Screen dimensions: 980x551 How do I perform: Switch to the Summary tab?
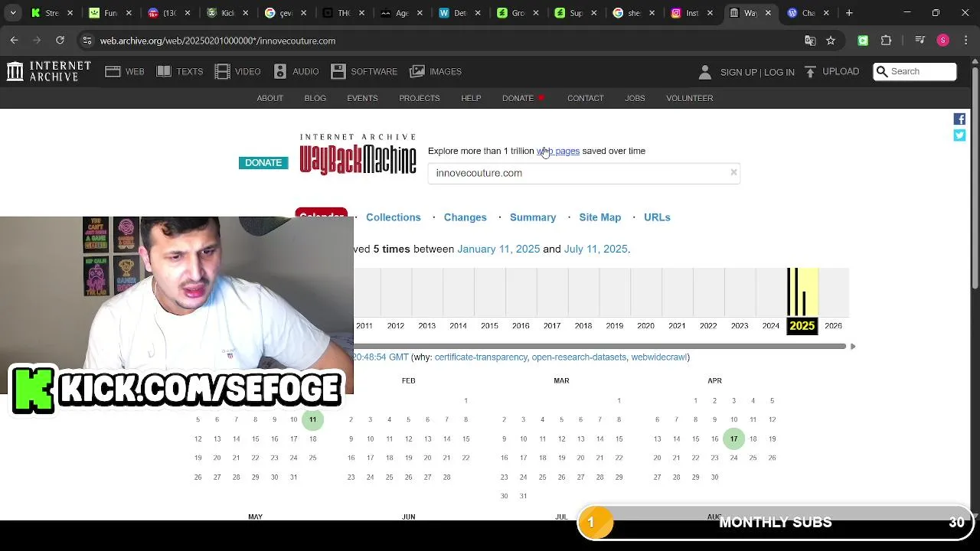(x=533, y=217)
